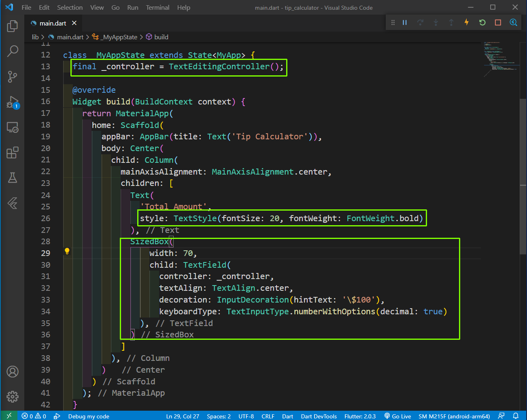The width and height of the screenshot is (527, 420).
Task: Open the Go menu
Action: point(115,7)
